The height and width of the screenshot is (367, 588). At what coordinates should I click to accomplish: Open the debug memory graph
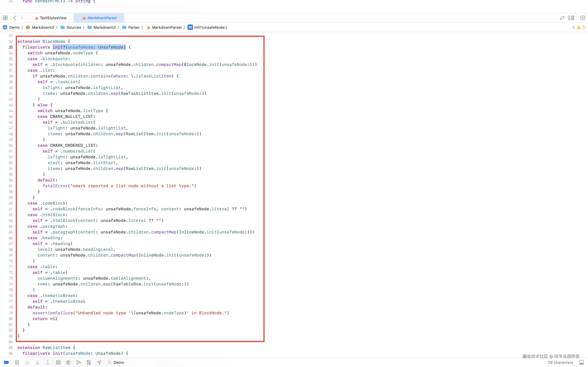78,362
